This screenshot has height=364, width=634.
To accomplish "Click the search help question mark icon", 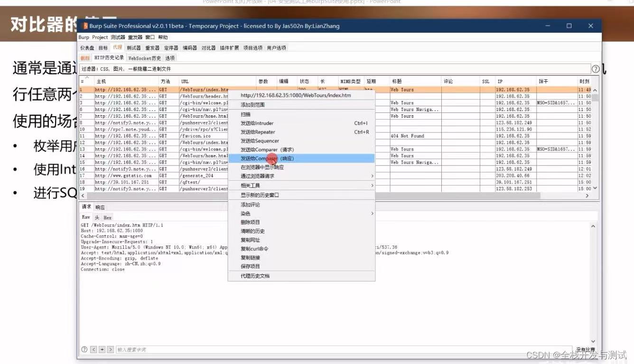I will [x=84, y=349].
